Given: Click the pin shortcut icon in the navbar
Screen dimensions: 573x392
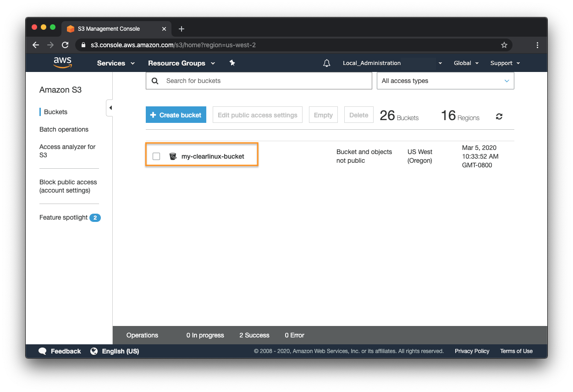Looking at the screenshot, I should pyautogui.click(x=232, y=63).
